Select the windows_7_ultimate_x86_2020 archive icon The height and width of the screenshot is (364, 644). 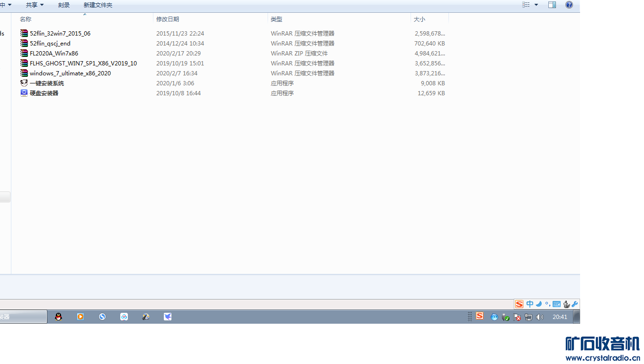click(x=24, y=73)
